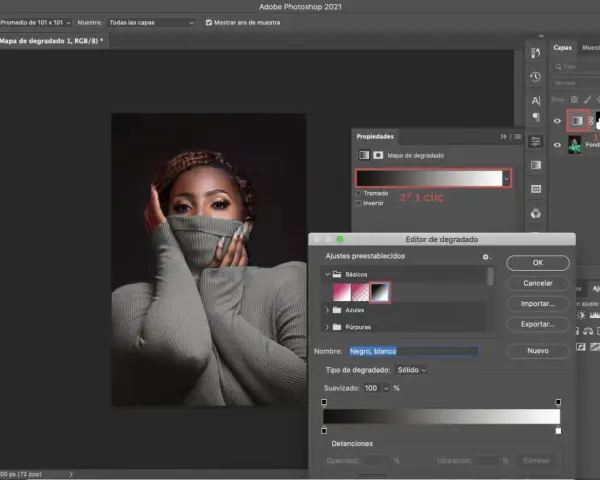Open the Muestra Todas las capas dropdown
The image size is (600, 480).
tap(151, 23)
